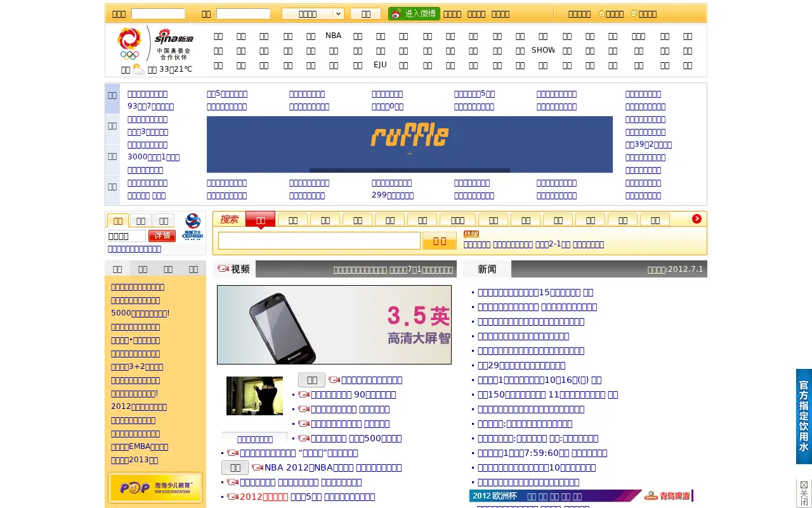Image resolution: width=812 pixels, height=508 pixels.
Task: Open the red 2012 headline in video list
Action: click(x=264, y=497)
